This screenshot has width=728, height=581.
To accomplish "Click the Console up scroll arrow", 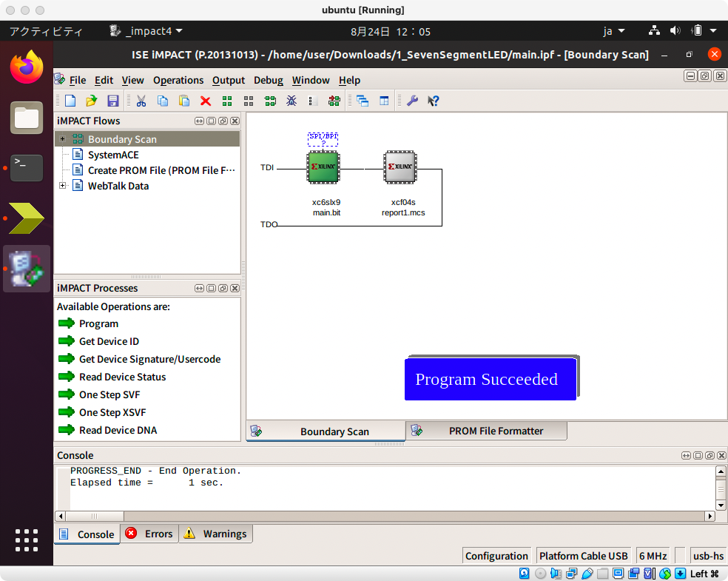I will click(x=721, y=471).
